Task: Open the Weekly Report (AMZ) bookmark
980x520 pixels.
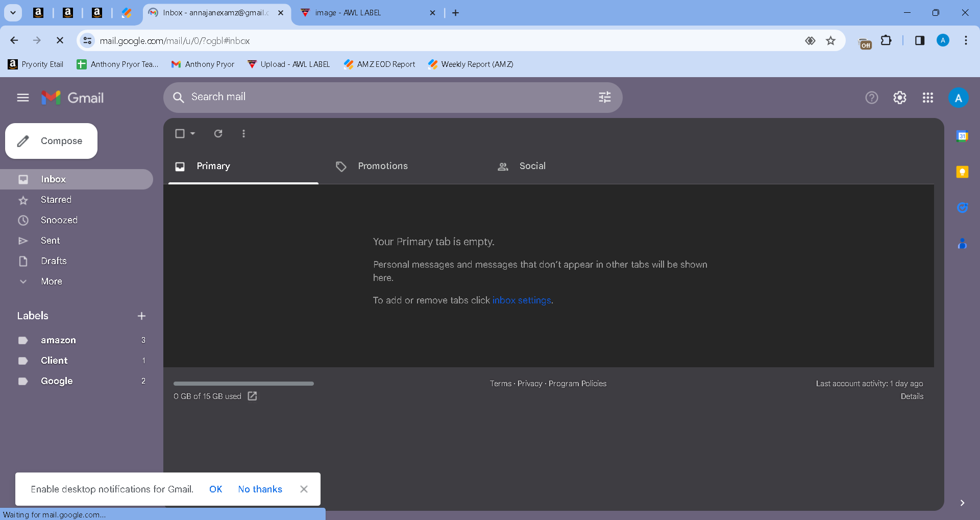Action: coord(471,64)
